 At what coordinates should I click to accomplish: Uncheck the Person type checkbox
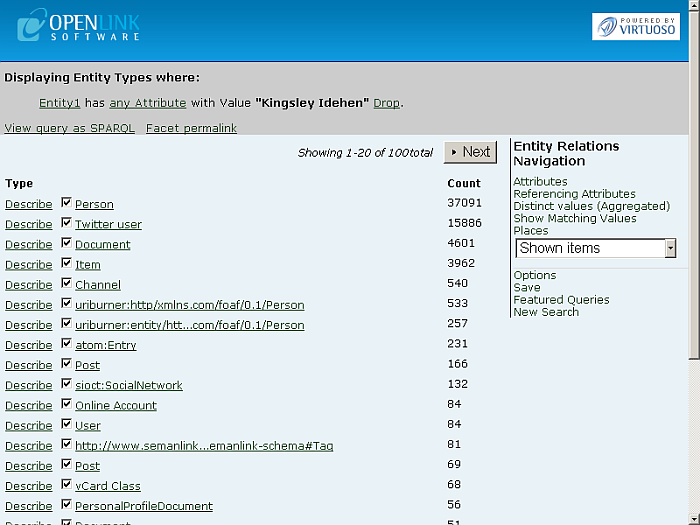click(66, 203)
